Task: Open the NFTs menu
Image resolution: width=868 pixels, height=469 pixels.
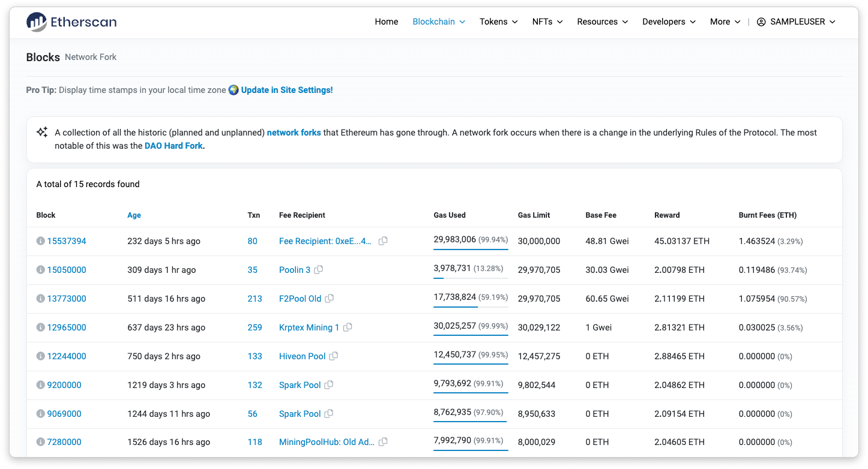Action: pyautogui.click(x=547, y=22)
